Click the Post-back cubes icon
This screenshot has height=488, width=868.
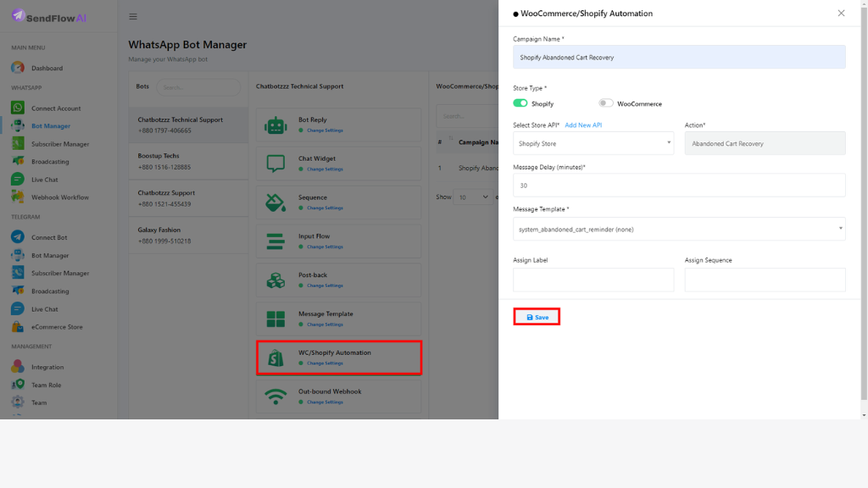coord(275,280)
